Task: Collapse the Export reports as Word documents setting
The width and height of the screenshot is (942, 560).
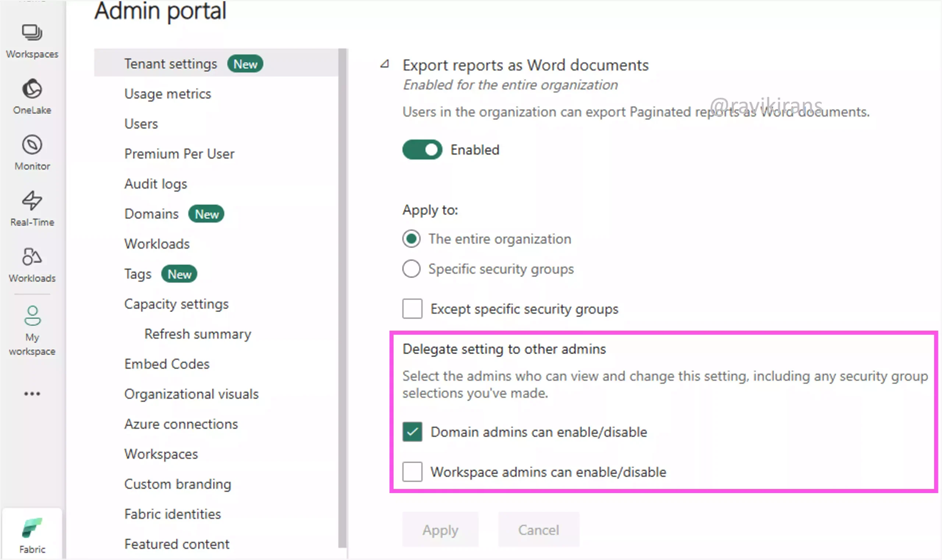Action: point(385,64)
